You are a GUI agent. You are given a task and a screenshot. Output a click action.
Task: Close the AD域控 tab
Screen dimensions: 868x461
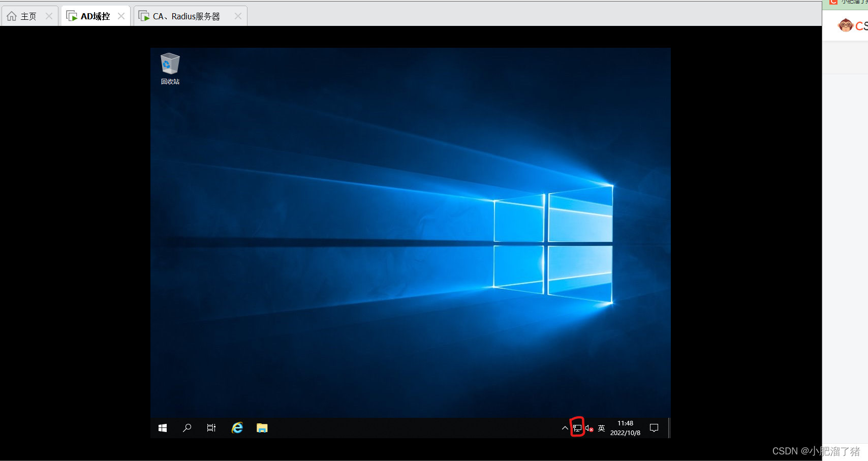pyautogui.click(x=121, y=16)
